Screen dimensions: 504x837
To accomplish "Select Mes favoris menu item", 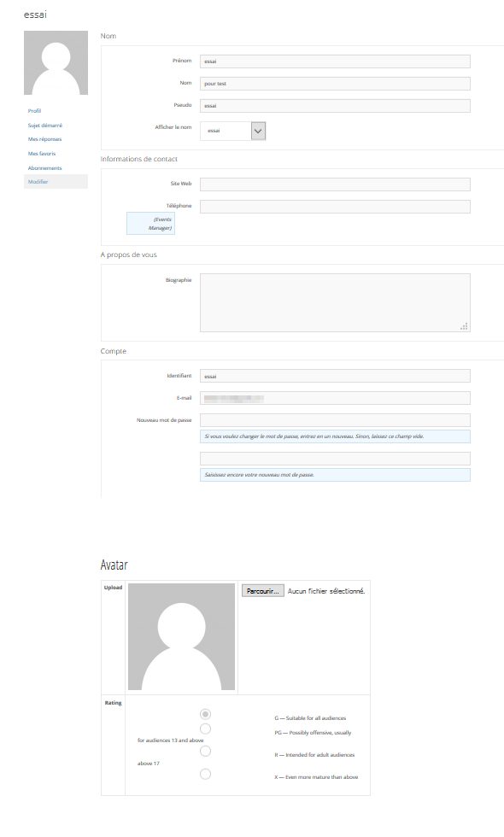I will coord(42,154).
